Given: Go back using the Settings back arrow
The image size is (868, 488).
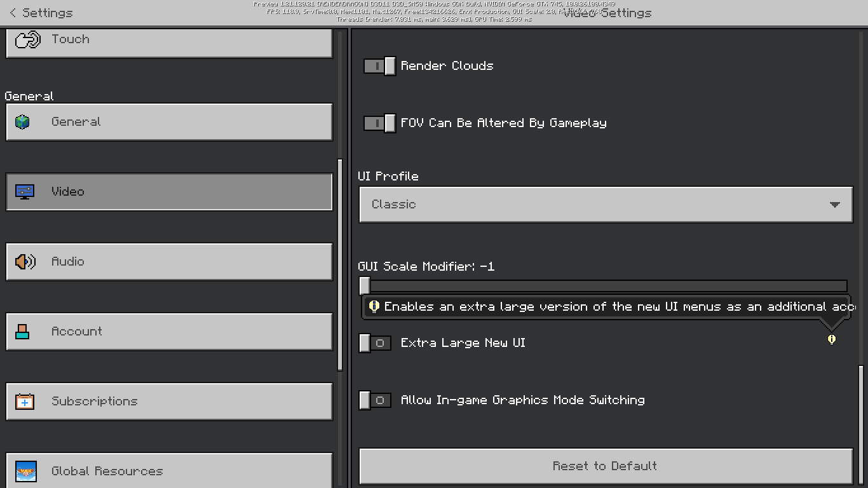Looking at the screenshot, I should point(13,13).
